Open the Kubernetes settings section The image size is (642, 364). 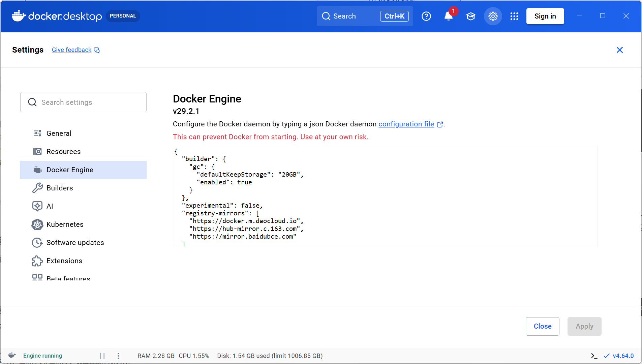coord(83,224)
